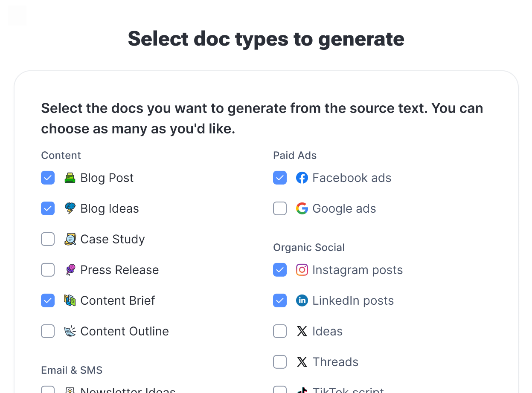Select the Content Outline label

pos(125,331)
